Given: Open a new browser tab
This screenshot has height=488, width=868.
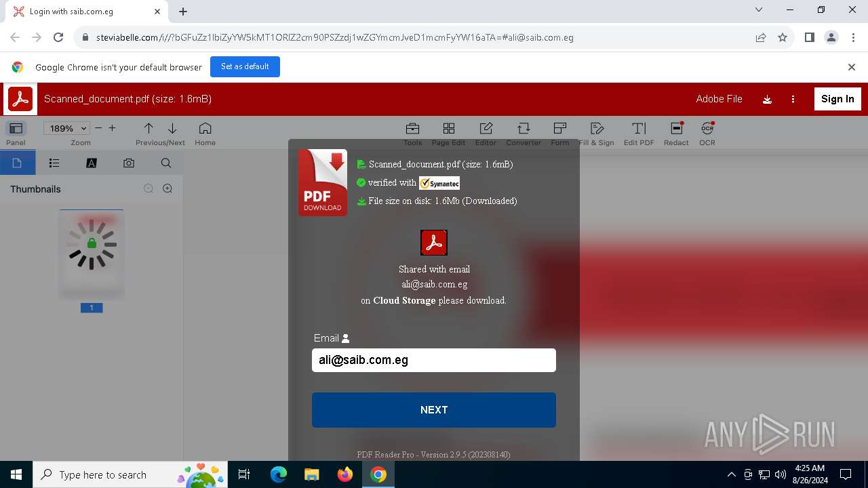Looking at the screenshot, I should pos(183,12).
